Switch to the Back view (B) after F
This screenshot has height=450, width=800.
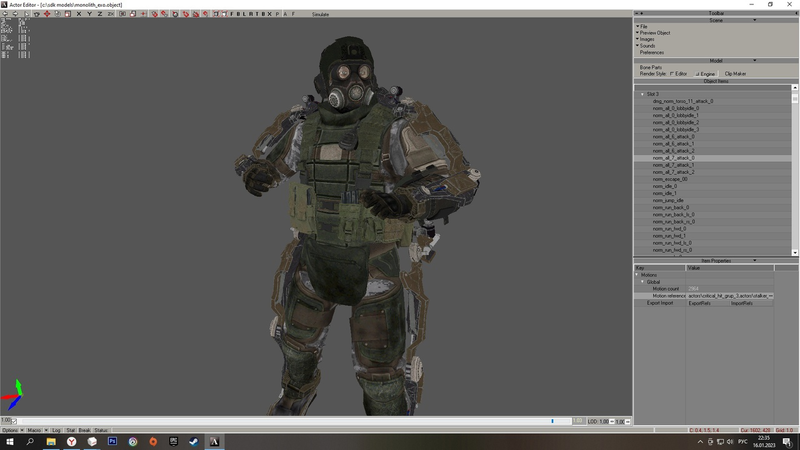pyautogui.click(x=238, y=14)
